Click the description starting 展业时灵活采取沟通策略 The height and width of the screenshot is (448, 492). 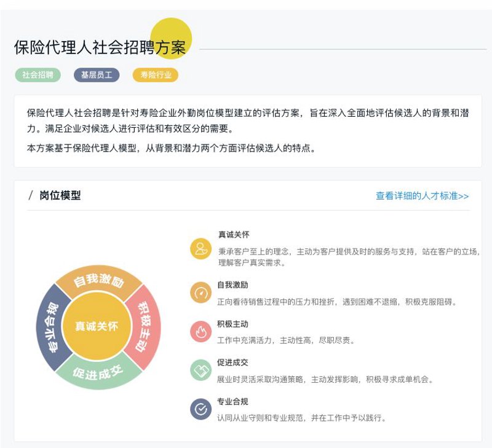pos(325,380)
